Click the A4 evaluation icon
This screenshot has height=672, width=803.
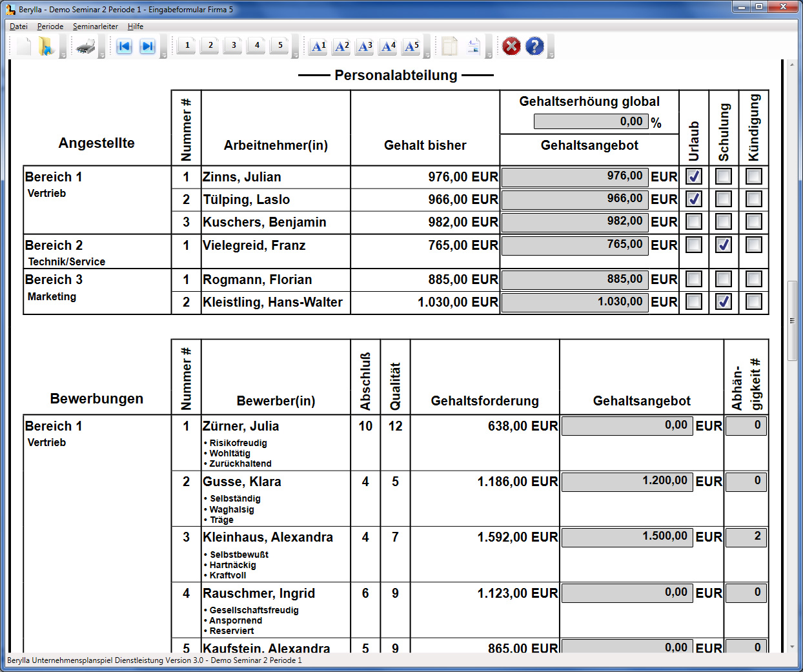[388, 46]
